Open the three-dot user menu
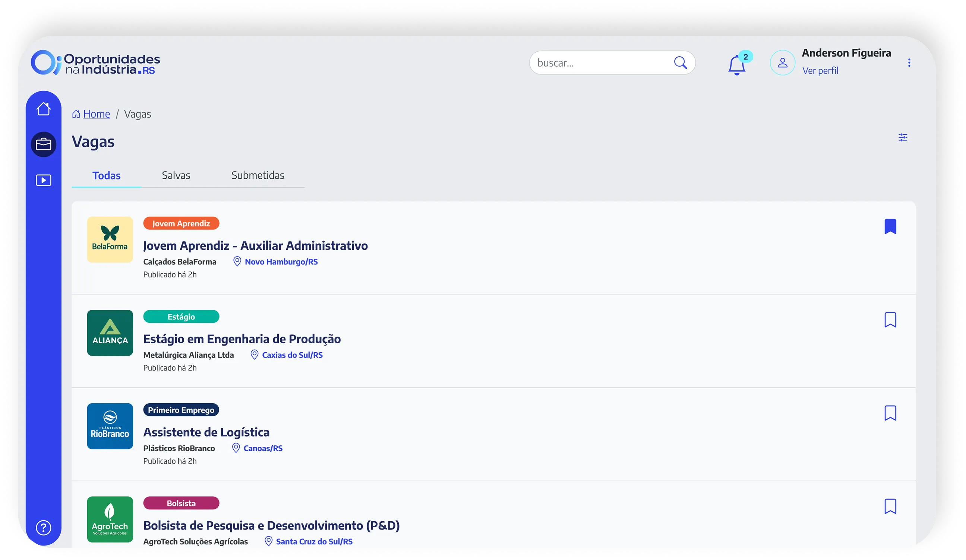The height and width of the screenshot is (560, 966). coord(909,63)
